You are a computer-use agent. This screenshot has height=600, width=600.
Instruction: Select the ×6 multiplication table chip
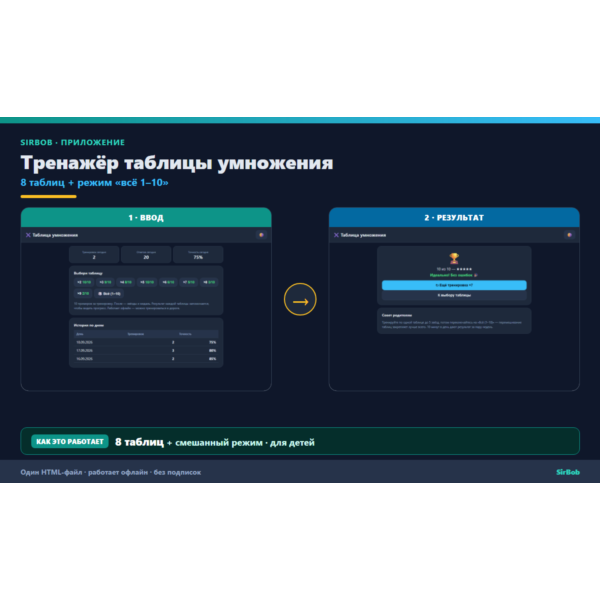click(168, 282)
